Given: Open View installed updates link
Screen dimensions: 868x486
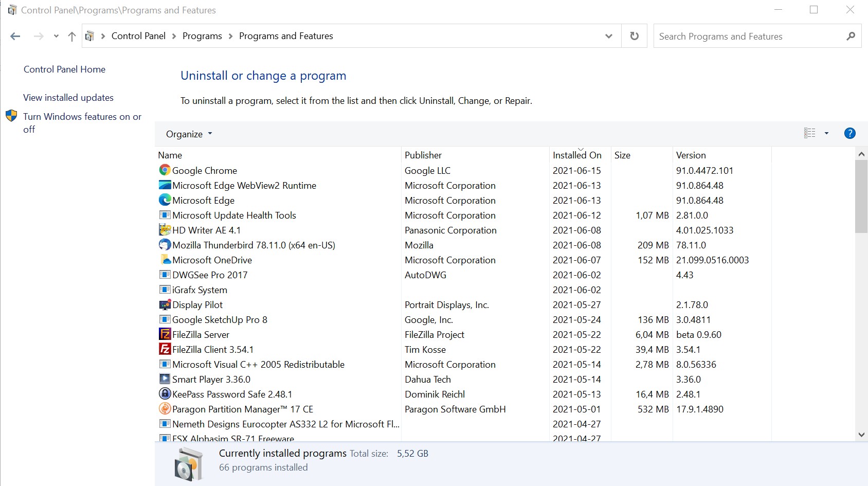Looking at the screenshot, I should click(68, 98).
